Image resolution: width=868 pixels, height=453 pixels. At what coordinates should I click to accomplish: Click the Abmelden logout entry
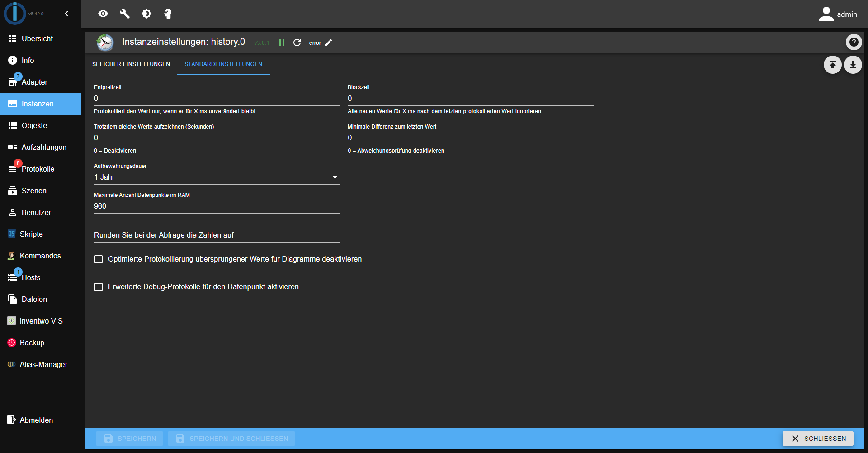[x=36, y=420]
